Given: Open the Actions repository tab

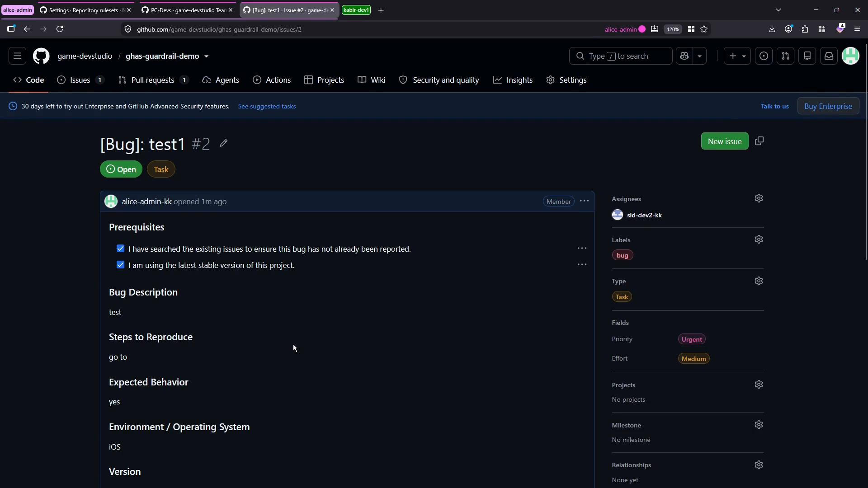Looking at the screenshot, I should [272, 80].
